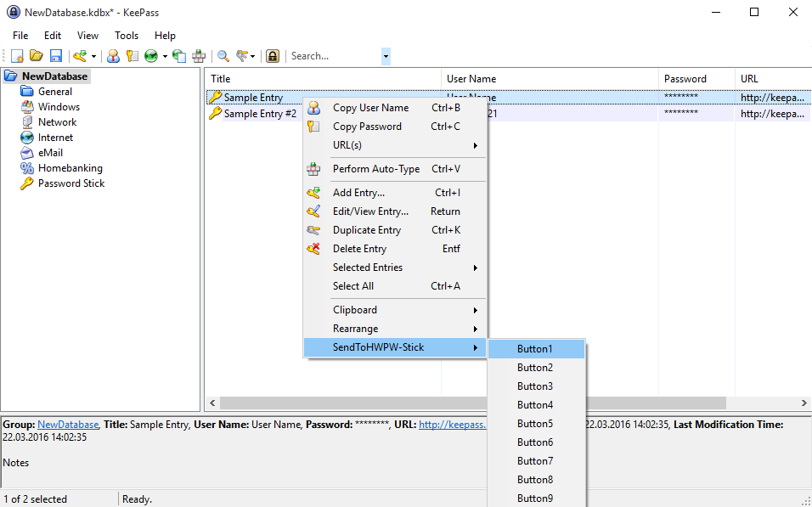Choose Copy Password in context menu

click(395, 127)
